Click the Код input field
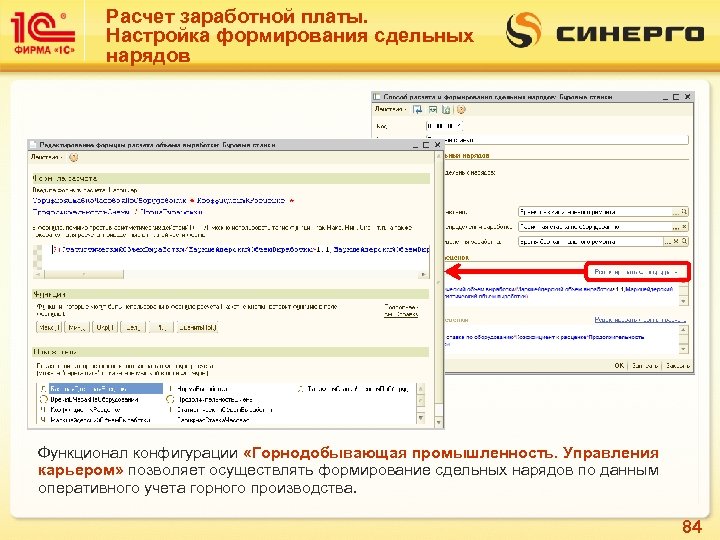Screen dimensions: 720x540 click(444, 125)
